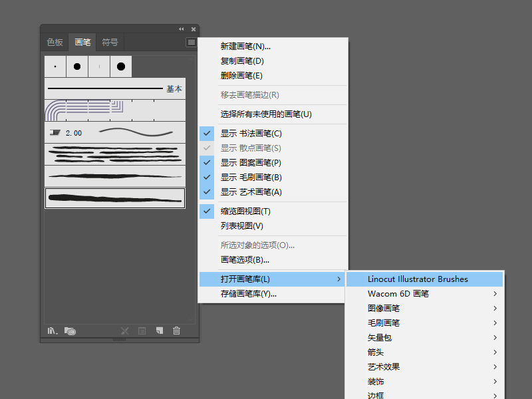This screenshot has width=532, height=399.
Task: Expand 边框 submenu
Action: (424, 394)
